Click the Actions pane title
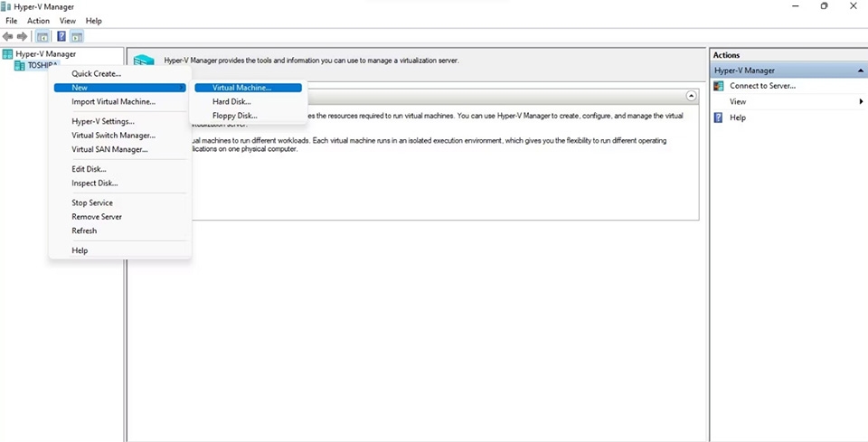The image size is (868, 442). [x=726, y=55]
